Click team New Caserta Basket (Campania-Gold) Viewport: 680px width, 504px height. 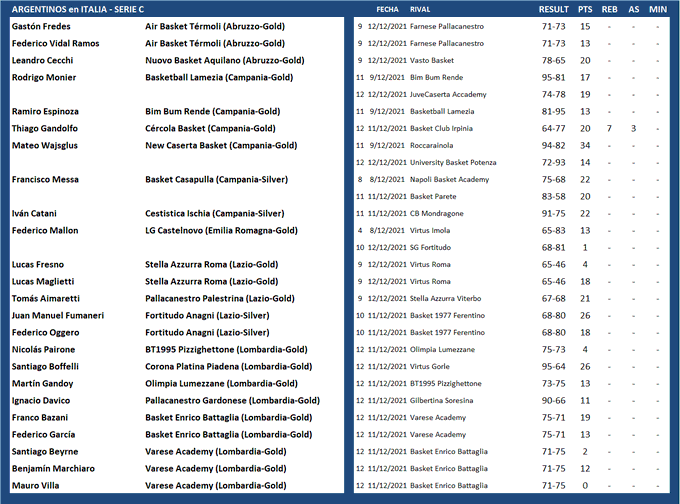(221, 145)
